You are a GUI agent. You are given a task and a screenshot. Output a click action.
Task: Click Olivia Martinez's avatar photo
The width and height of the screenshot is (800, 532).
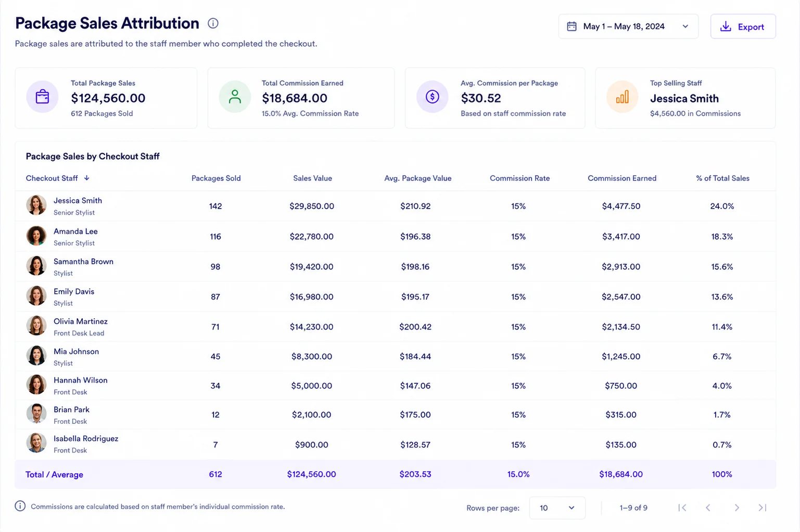click(36, 326)
